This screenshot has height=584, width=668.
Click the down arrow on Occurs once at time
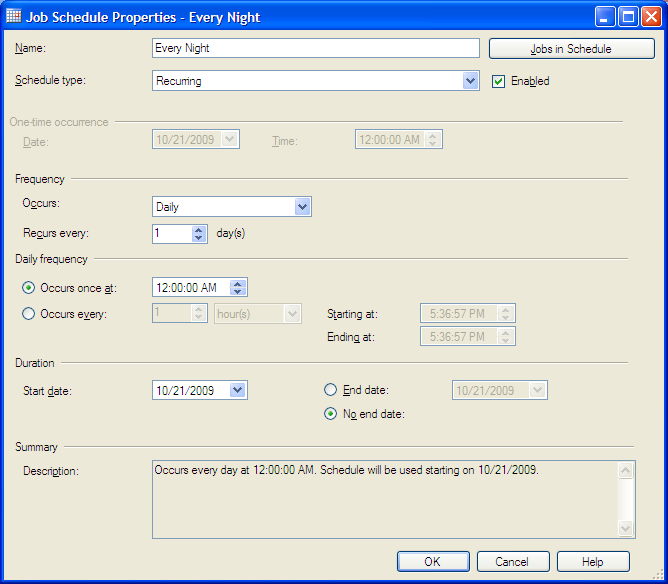click(x=237, y=292)
